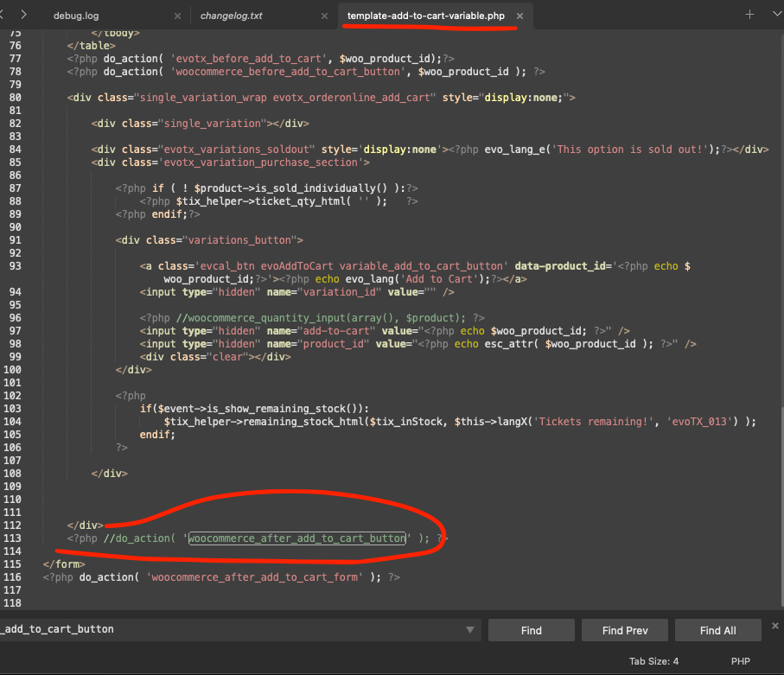The height and width of the screenshot is (675, 784).
Task: Open the tab list dropdown chevron
Action: point(777,15)
